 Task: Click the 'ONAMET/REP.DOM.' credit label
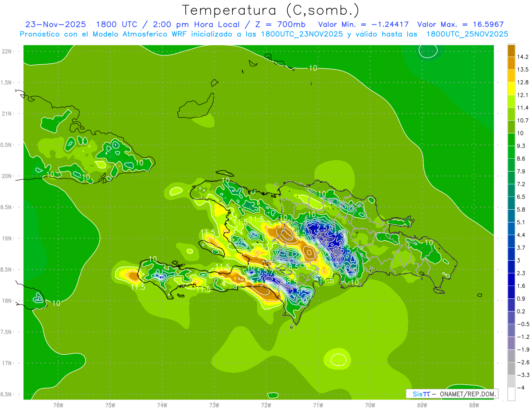(x=468, y=394)
